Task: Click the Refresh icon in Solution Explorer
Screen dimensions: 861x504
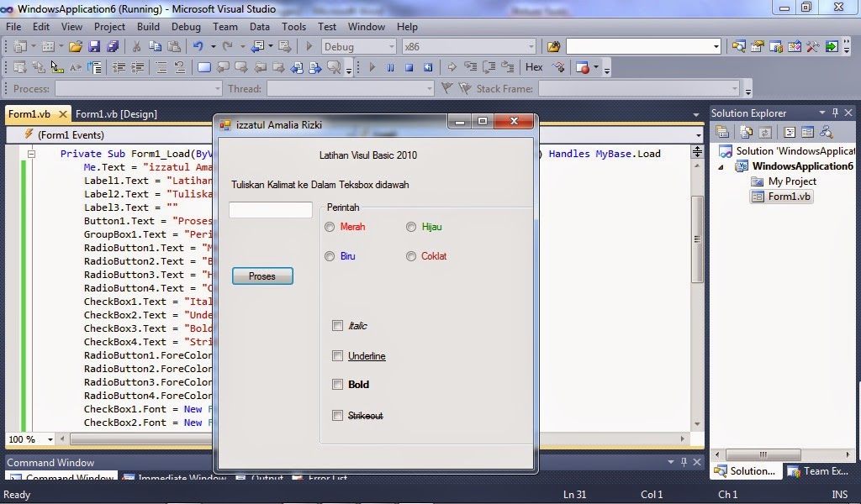Action: [x=765, y=133]
